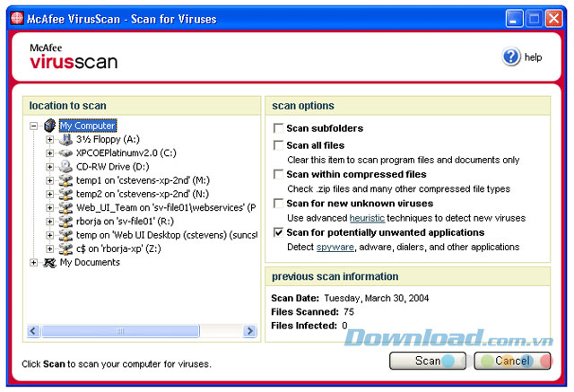Click left arrow of horizontal scrollbar

coord(33,331)
